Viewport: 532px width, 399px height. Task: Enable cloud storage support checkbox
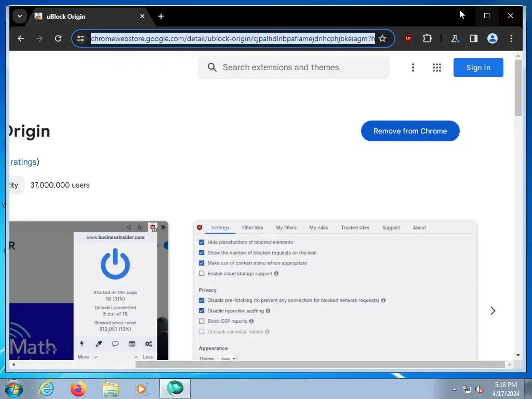click(x=202, y=273)
